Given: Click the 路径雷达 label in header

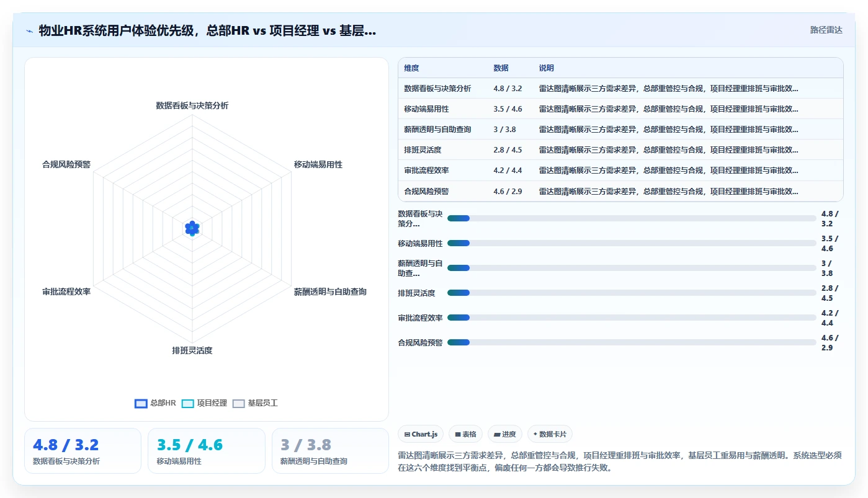Looking at the screenshot, I should point(826,30).
